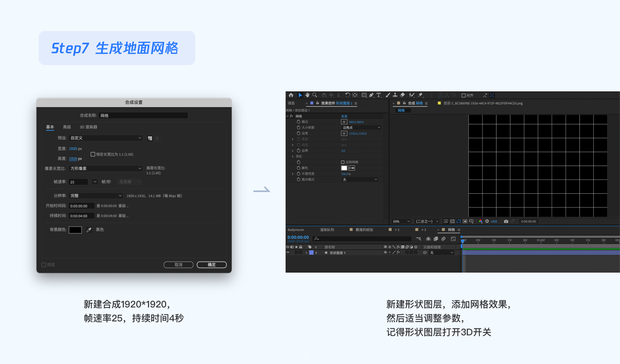Activate the Puppet Pin tool

(x=420, y=95)
